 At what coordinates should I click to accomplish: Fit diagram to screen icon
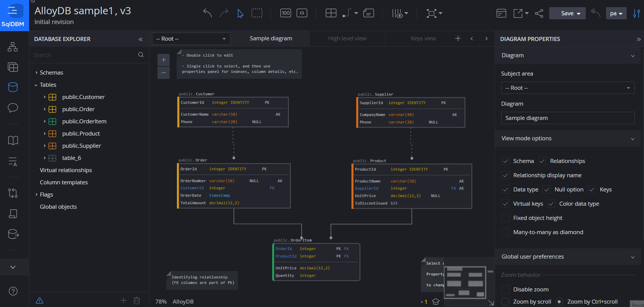point(302,13)
